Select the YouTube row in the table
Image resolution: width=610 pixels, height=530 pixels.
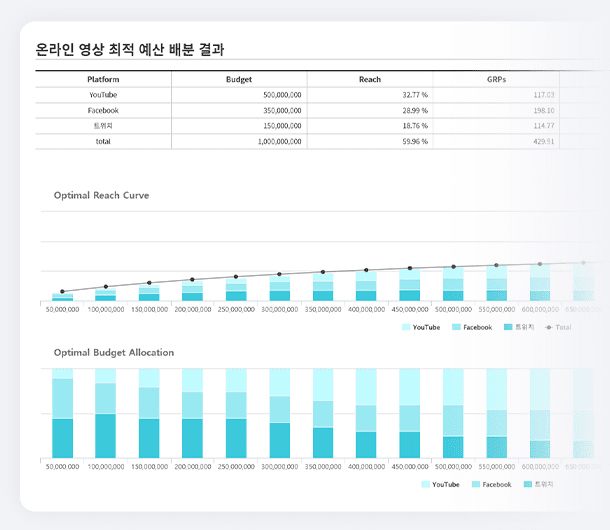(103, 94)
